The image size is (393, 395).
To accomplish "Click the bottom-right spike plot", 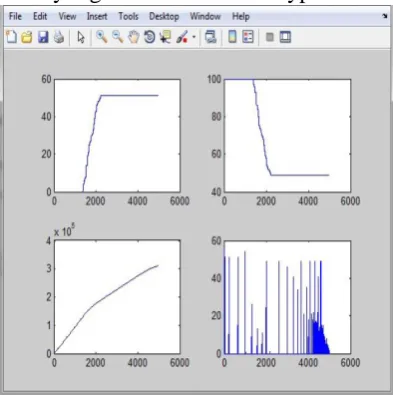I will 287,297.
